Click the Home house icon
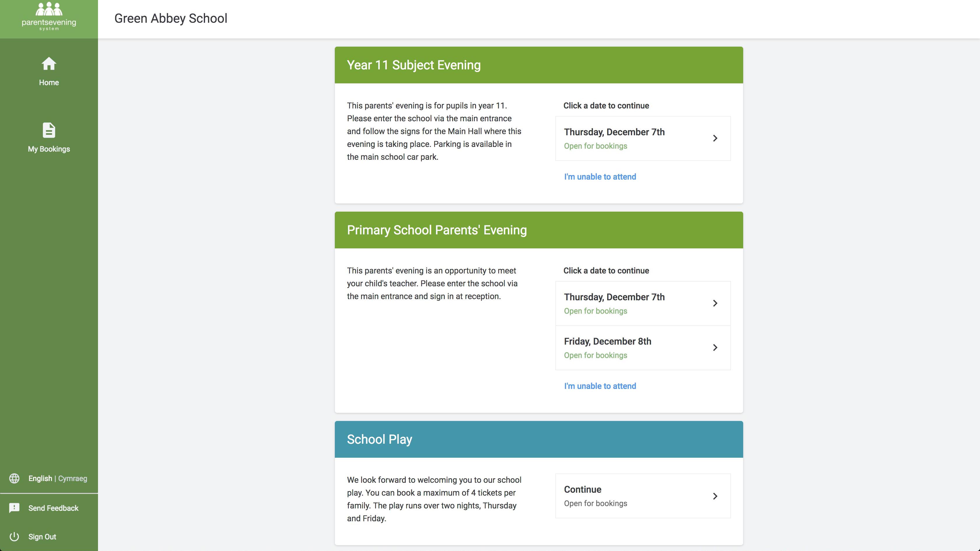Viewport: 980px width, 551px height. (x=49, y=64)
